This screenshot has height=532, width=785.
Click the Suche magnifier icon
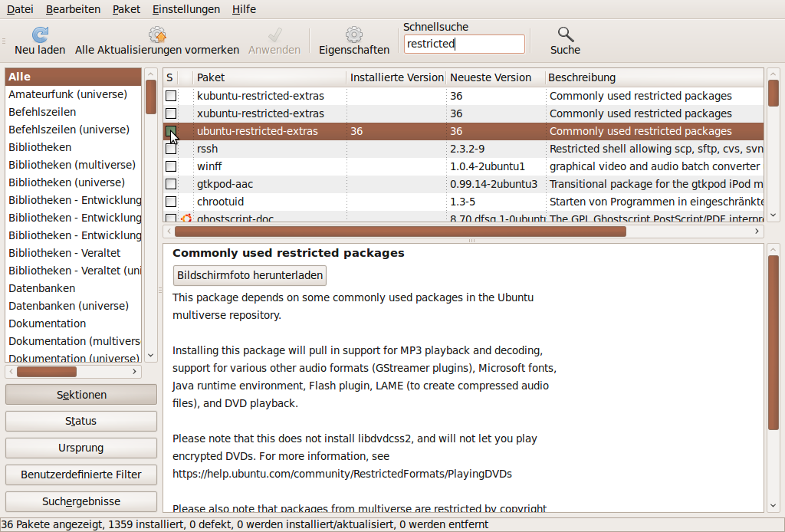click(x=565, y=34)
